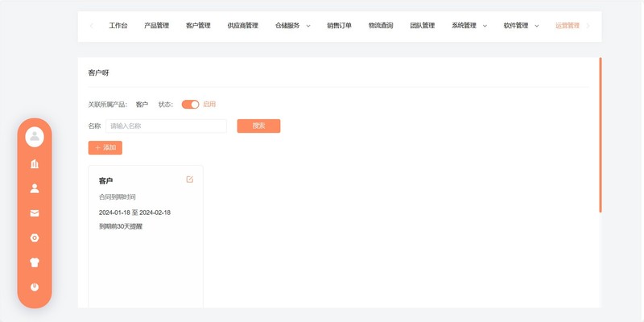Click the 添加 button
The image size is (644, 322).
pyautogui.click(x=105, y=148)
